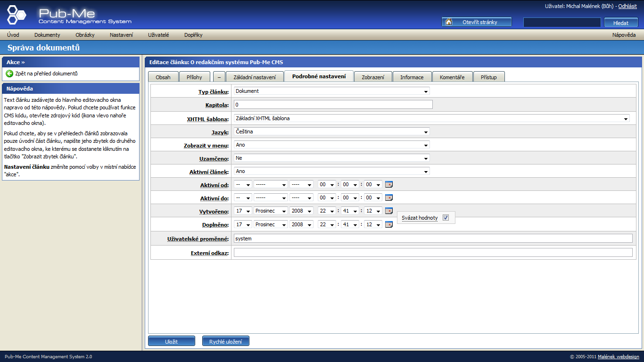Click the Rychlé uložení button
Image resolution: width=644 pixels, height=362 pixels.
(x=226, y=341)
